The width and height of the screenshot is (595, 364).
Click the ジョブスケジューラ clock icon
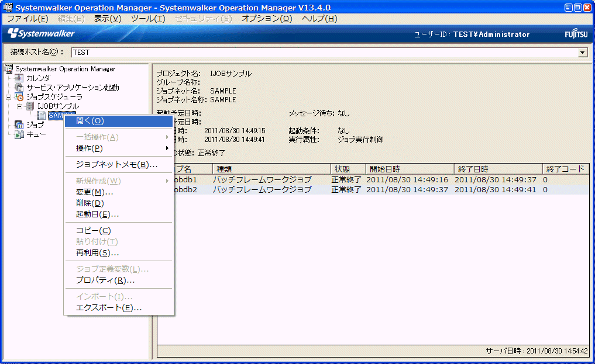click(19, 97)
